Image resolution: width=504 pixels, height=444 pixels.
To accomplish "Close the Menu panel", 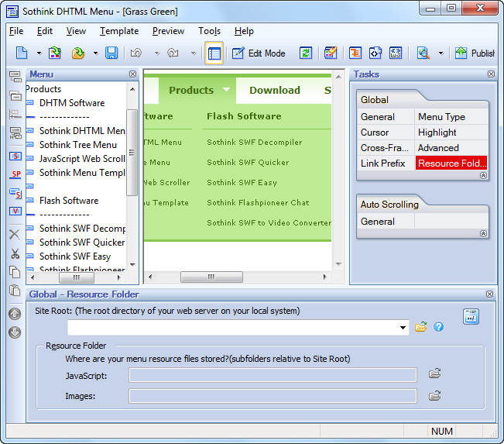I will coord(132,74).
